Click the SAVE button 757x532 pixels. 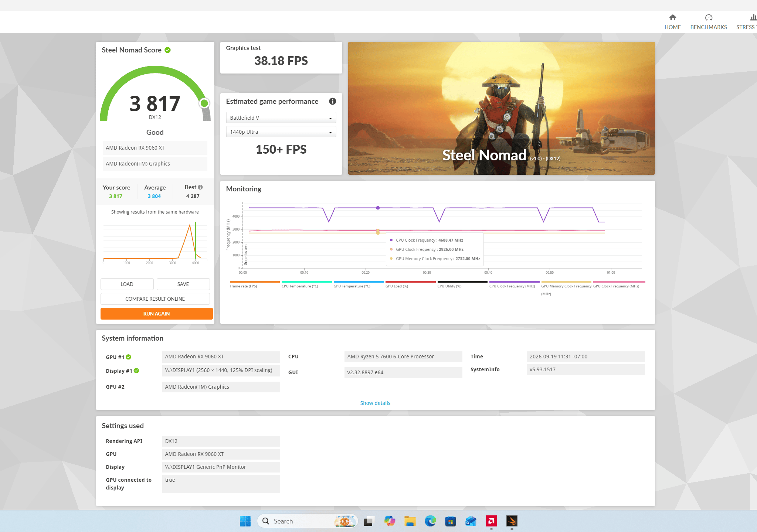click(x=183, y=284)
